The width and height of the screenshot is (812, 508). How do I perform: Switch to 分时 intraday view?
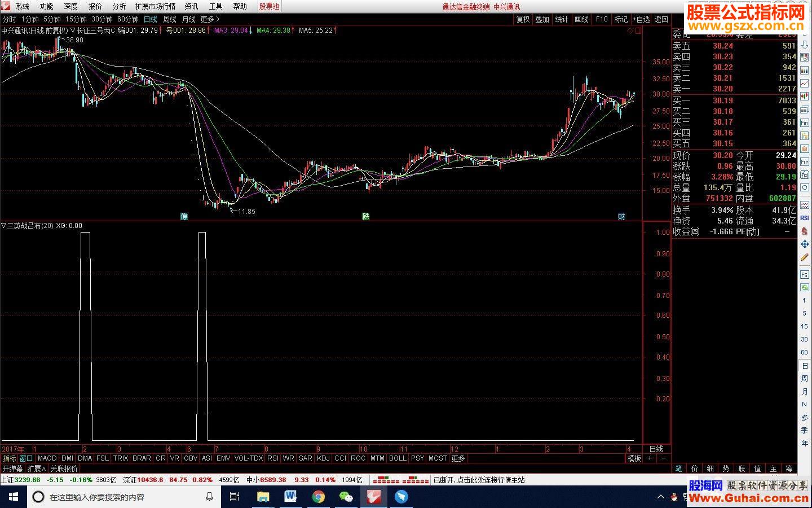(x=9, y=19)
